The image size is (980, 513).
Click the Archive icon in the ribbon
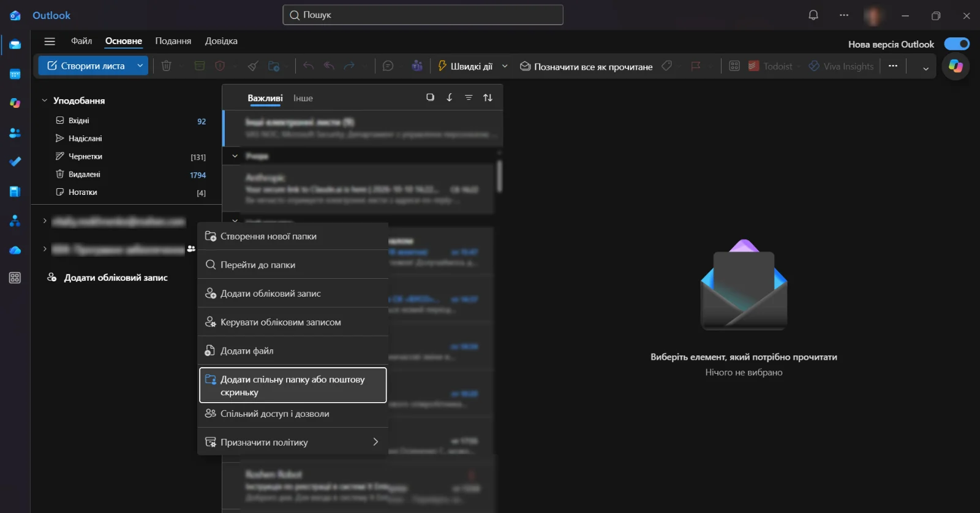199,66
